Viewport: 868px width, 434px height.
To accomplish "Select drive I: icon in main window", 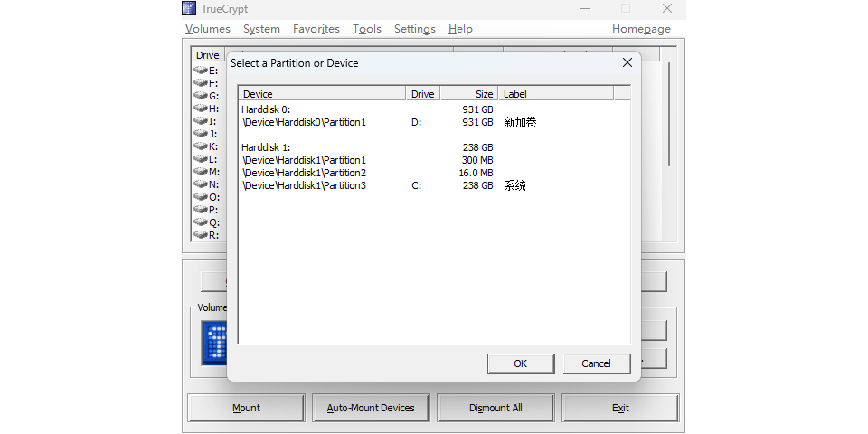I will click(200, 120).
